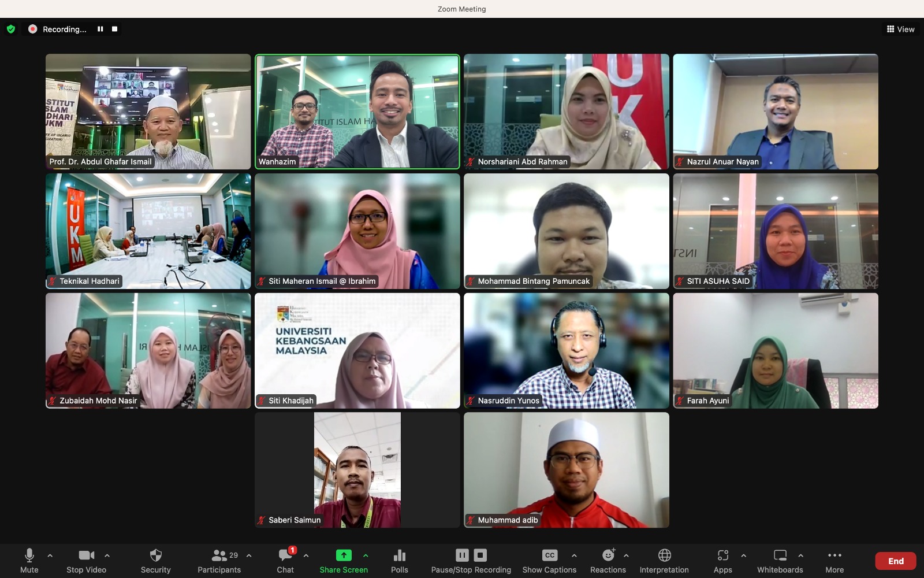The image size is (924, 578).
Task: Open the Security shield options
Action: pos(155,561)
